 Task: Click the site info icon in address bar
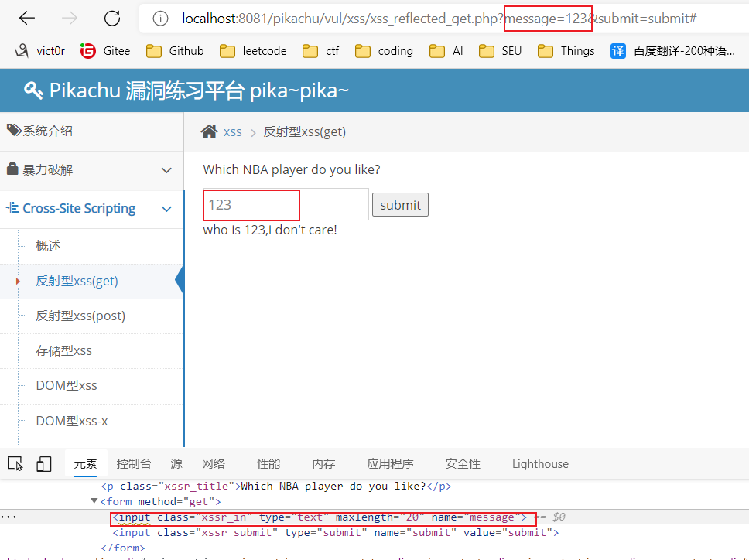pyautogui.click(x=160, y=19)
